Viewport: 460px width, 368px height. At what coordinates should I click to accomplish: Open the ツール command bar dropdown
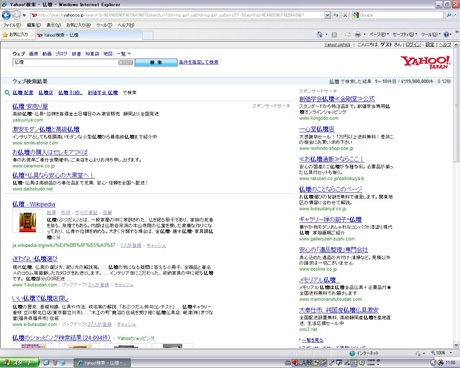point(431,34)
